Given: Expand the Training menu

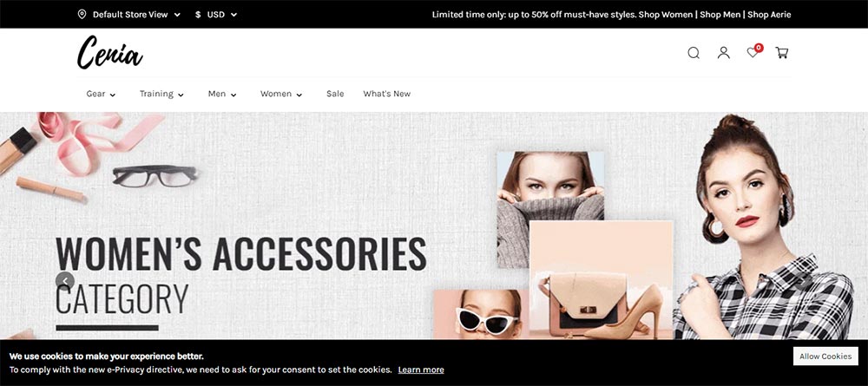Looking at the screenshot, I should click(161, 94).
